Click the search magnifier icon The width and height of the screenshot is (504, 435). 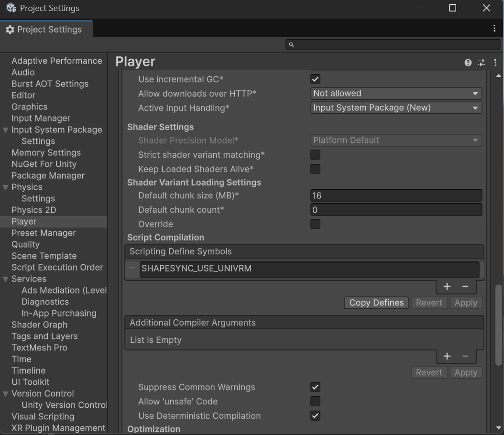pos(291,44)
